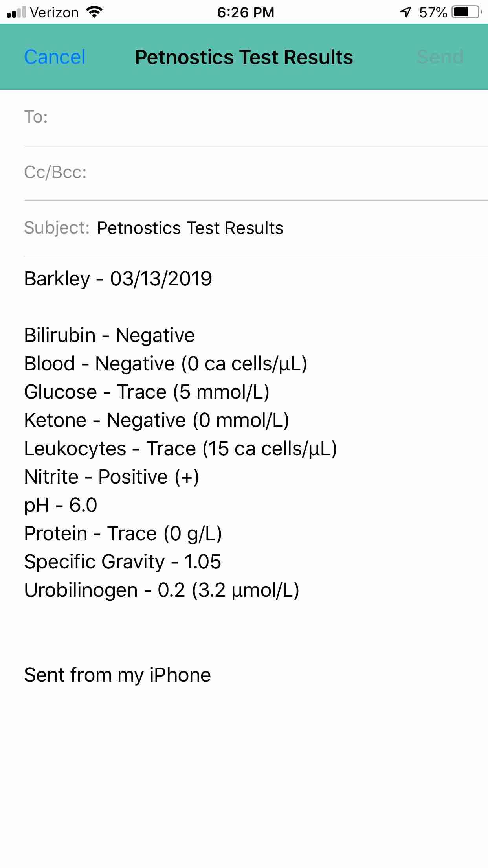Image resolution: width=488 pixels, height=868 pixels.
Task: Tap the Cc/Bcc field
Action: 255,173
